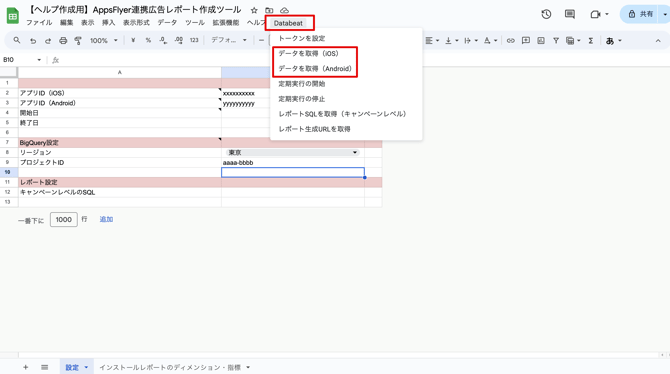The image size is (670, 374).
Task: Click the insert link icon
Action: click(511, 41)
